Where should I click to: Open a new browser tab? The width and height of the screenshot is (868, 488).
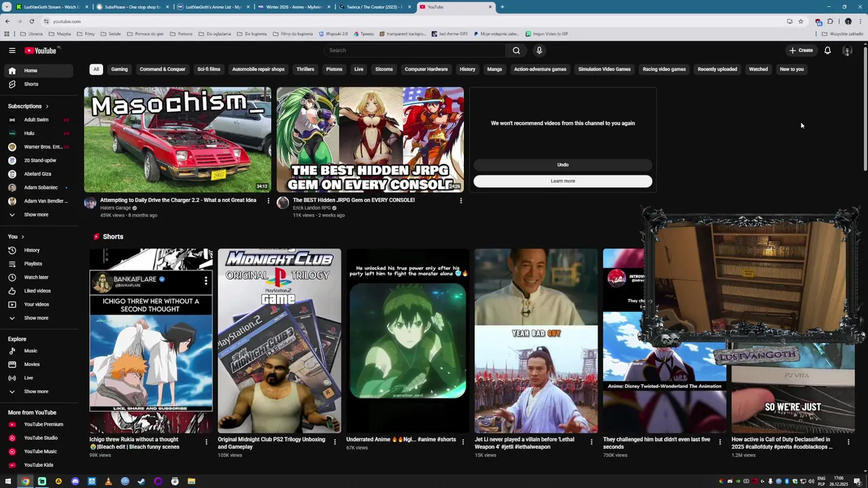[502, 7]
